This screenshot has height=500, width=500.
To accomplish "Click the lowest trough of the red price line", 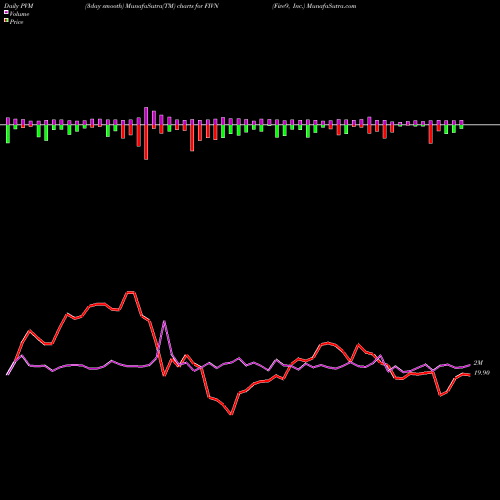I will click(x=231, y=414).
